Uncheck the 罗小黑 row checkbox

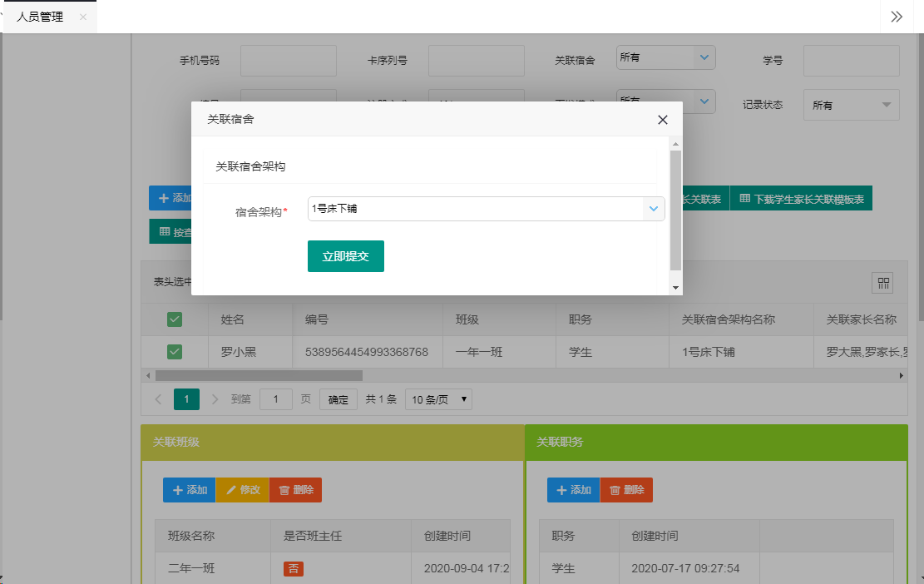(x=175, y=352)
